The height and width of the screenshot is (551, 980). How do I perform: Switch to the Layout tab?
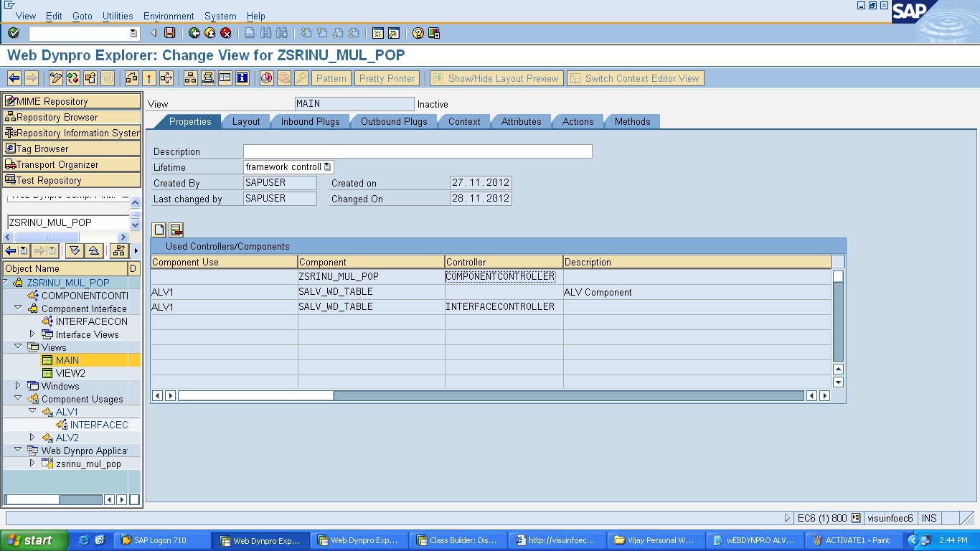(x=246, y=121)
